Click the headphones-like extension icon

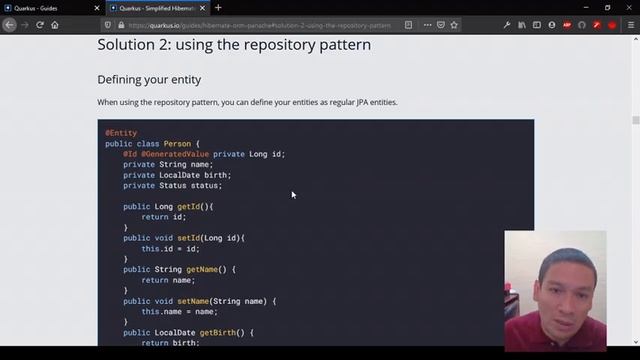pyautogui.click(x=582, y=25)
